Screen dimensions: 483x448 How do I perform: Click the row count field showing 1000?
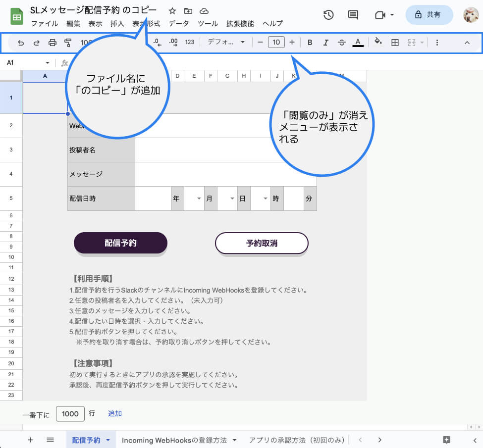(70, 413)
